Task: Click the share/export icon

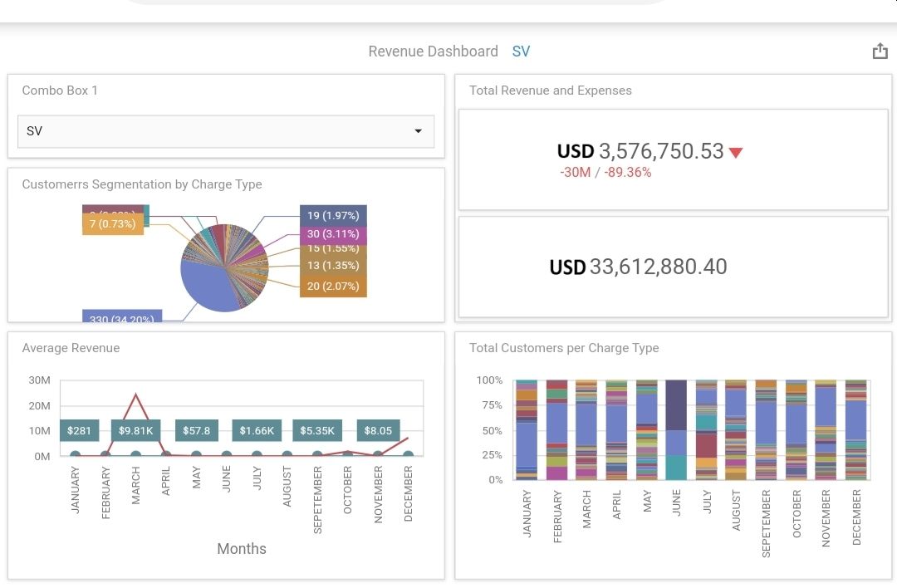Action: [x=880, y=51]
